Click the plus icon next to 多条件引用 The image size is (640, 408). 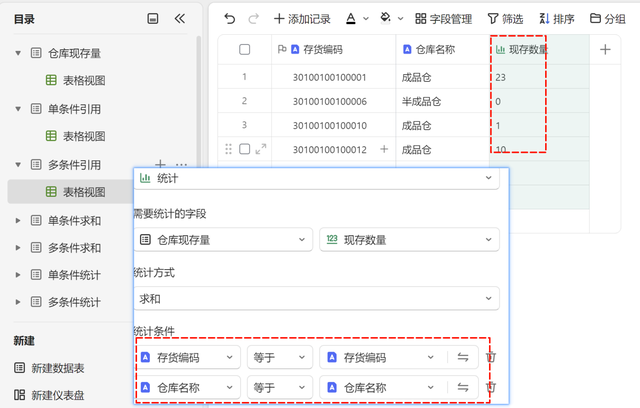click(x=160, y=164)
